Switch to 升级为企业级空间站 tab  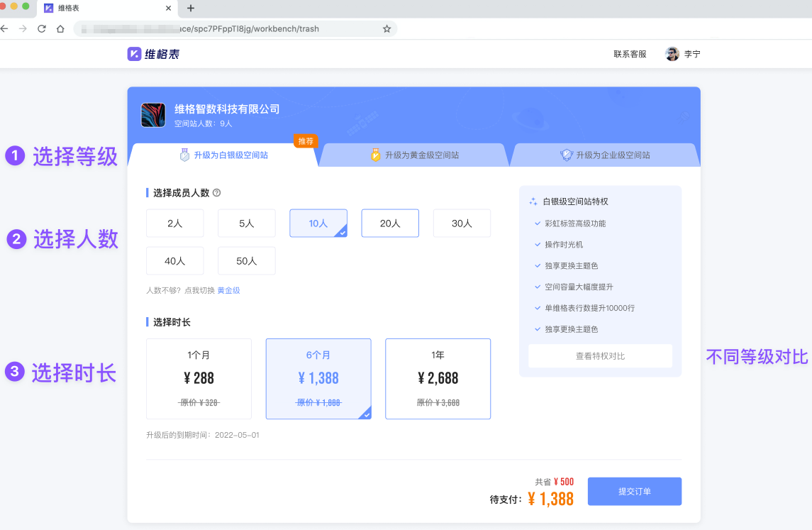pos(605,155)
